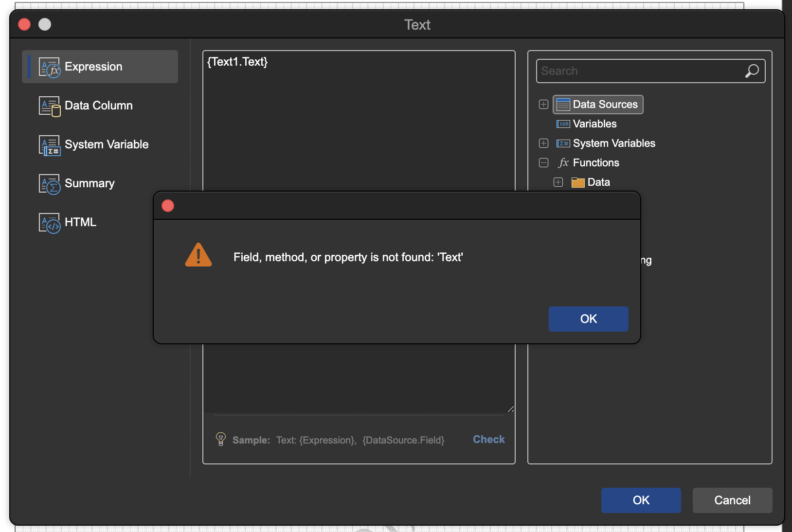Viewport: 792px width, 532px height.
Task: Click the lightbulb sample hint icon
Action: [x=221, y=439]
